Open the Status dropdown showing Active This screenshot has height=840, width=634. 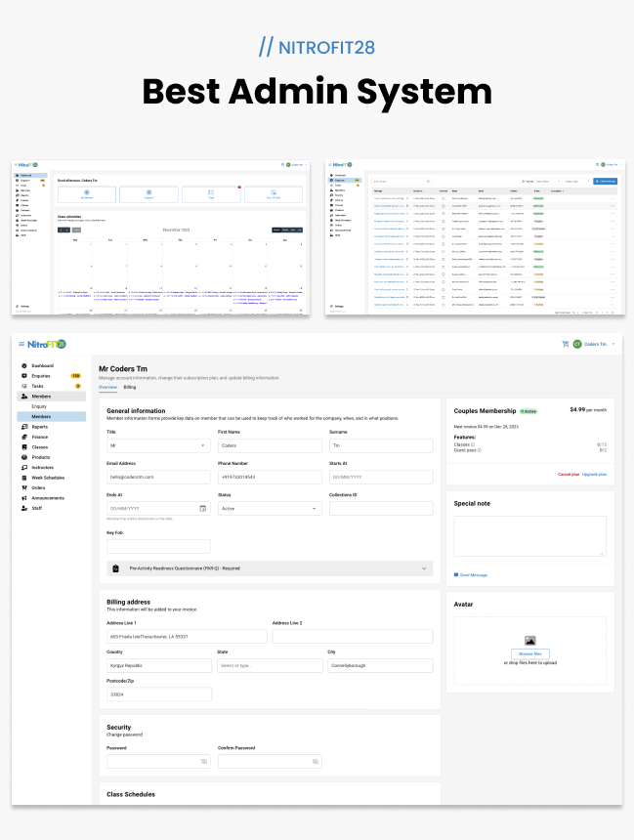[270, 508]
